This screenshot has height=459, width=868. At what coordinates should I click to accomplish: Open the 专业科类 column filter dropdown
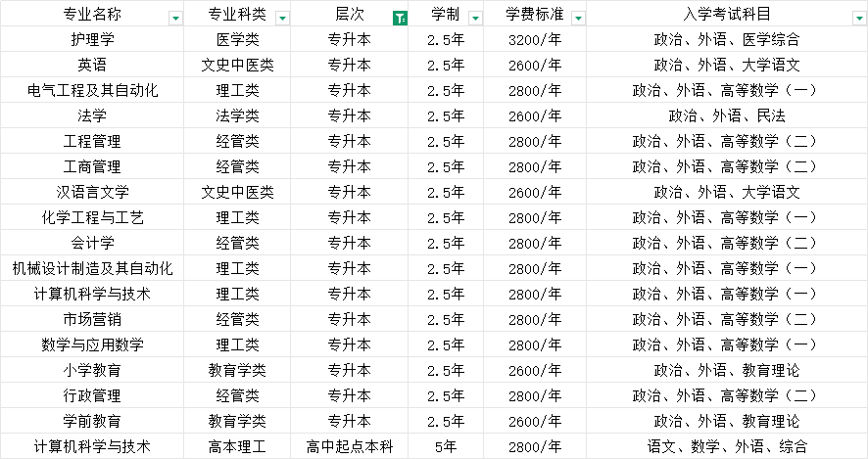(282, 19)
